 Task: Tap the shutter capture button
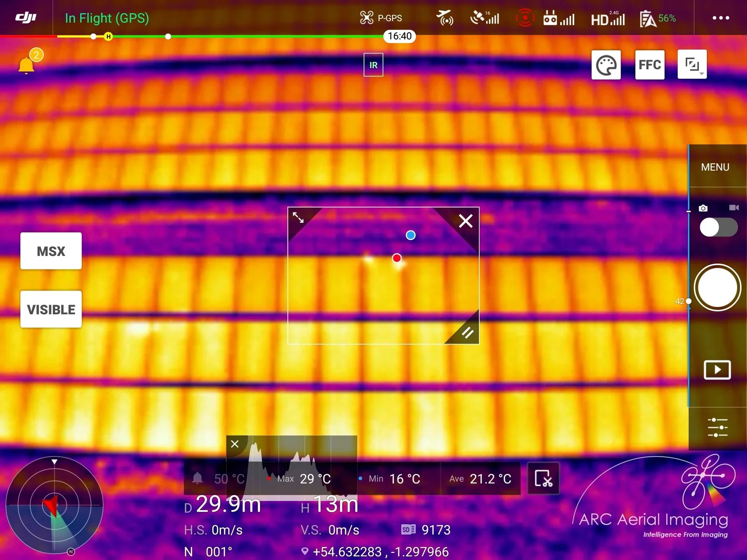(x=718, y=287)
